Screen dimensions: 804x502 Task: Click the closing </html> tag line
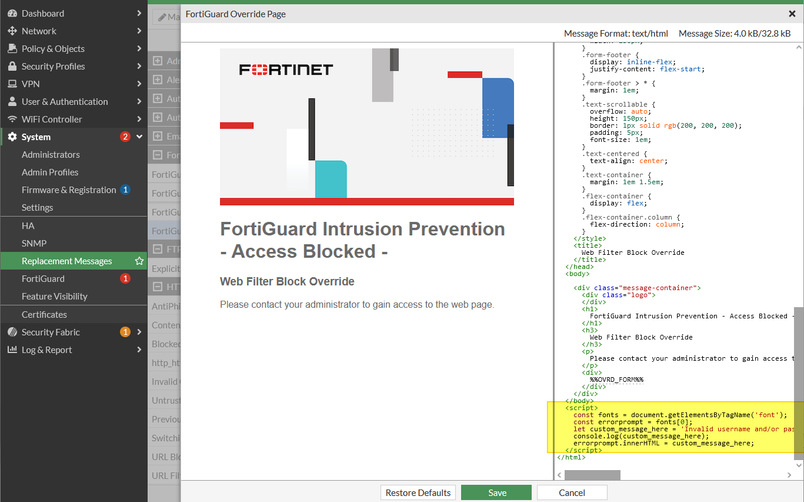(571, 457)
